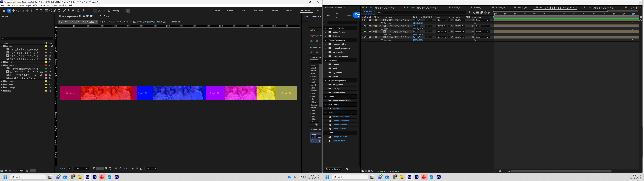Adjust the preset thumbnail size slider
Image resolution: width=644 pixels, height=181 pixels.
pyautogui.click(x=346, y=169)
